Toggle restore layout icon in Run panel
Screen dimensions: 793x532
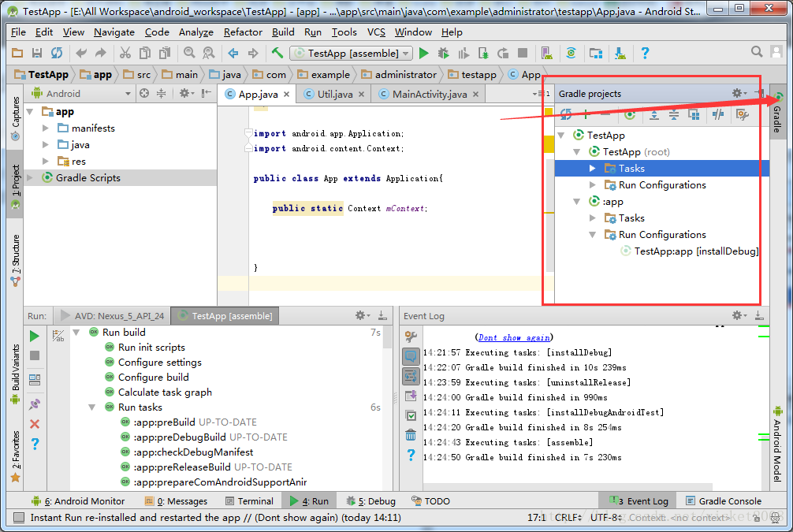[35, 380]
